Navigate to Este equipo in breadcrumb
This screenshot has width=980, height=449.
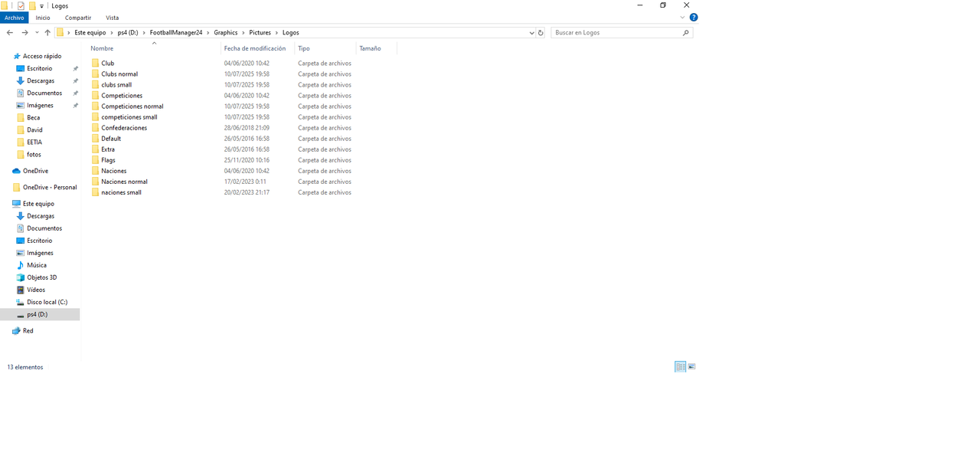coord(90,33)
